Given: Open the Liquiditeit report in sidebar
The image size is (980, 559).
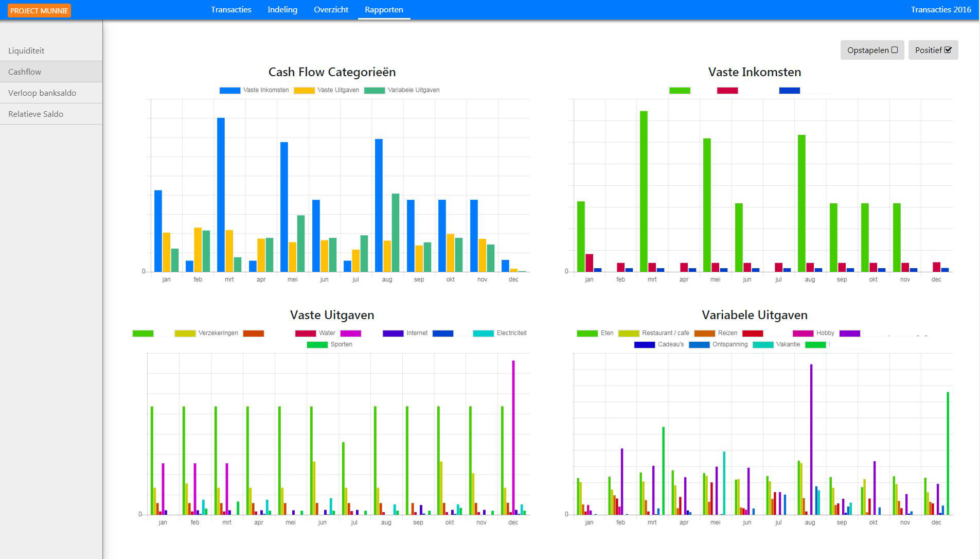Looking at the screenshot, I should click(51, 50).
